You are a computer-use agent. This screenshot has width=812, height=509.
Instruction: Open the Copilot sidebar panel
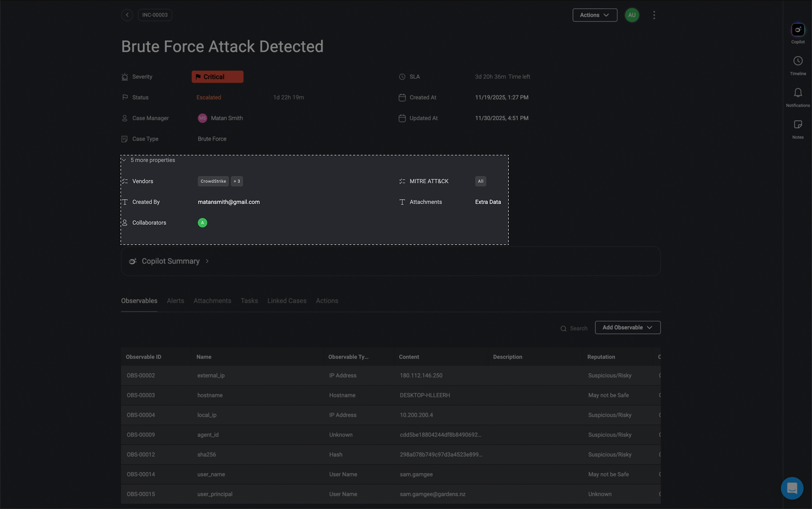coord(797,30)
